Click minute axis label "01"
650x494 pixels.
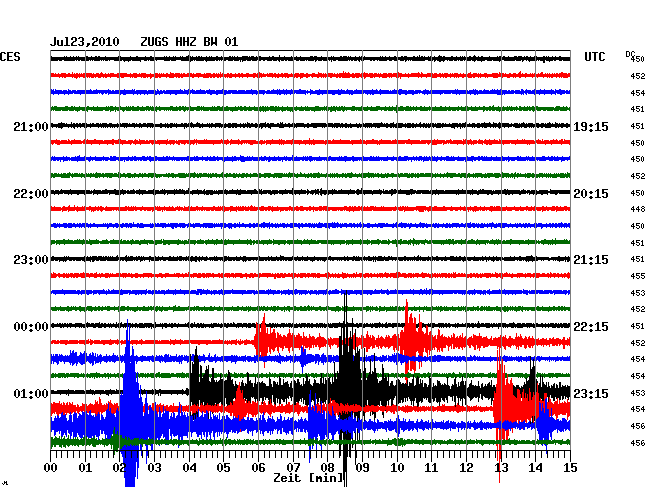(x=85, y=468)
